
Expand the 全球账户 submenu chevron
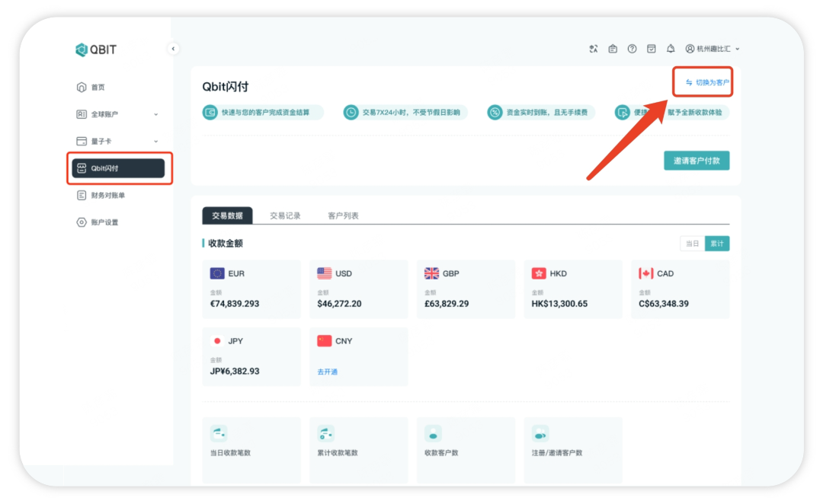click(156, 114)
